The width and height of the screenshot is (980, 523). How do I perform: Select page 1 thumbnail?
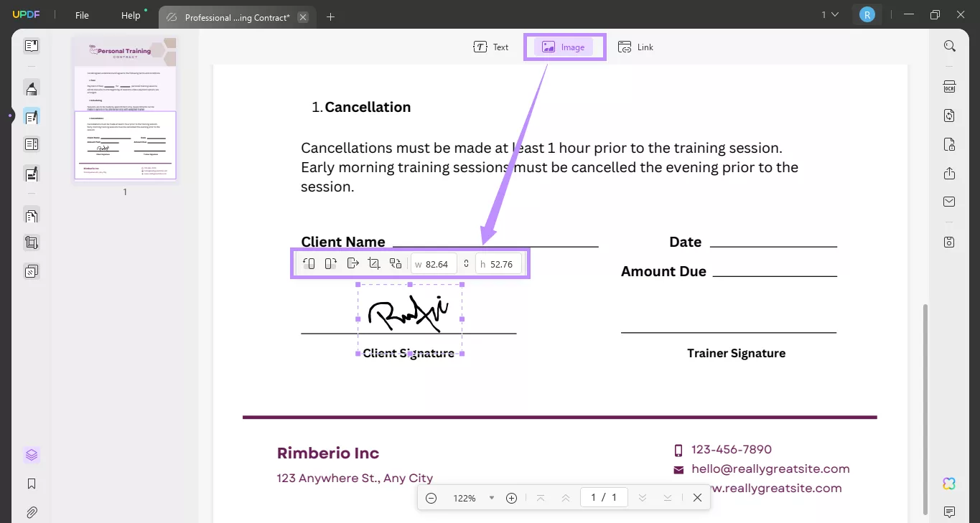(x=125, y=109)
